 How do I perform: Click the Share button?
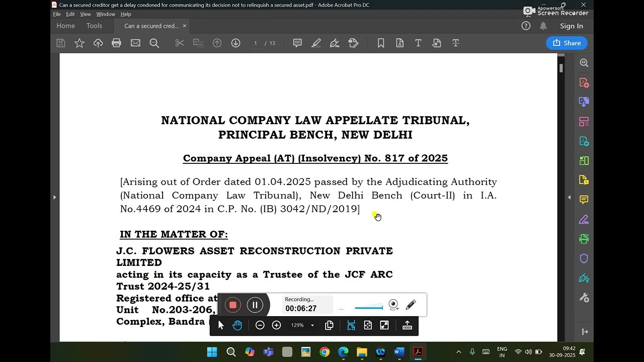point(567,43)
